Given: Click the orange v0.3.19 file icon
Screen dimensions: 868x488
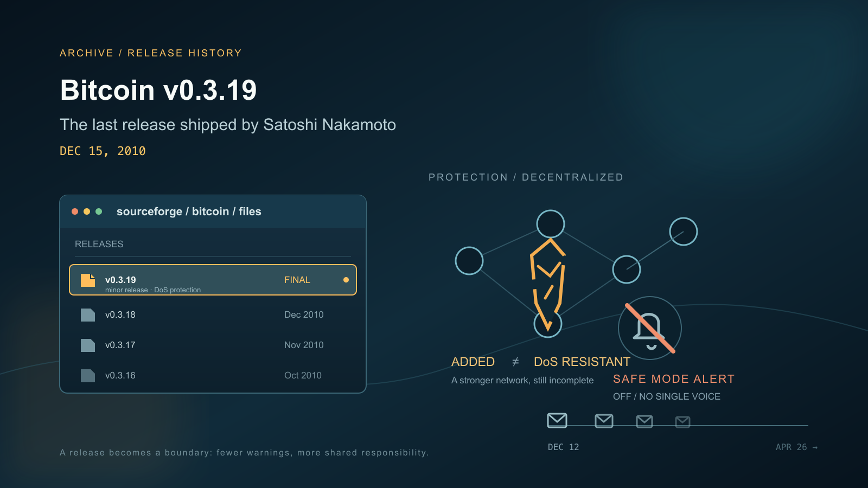Looking at the screenshot, I should tap(88, 280).
